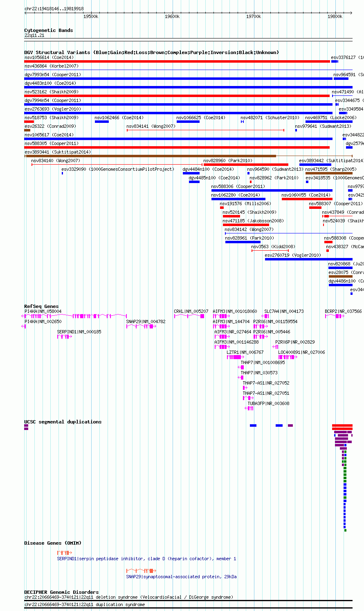Select the dgv4485n100 (Coe2014) blue bar

pyautogui.click(x=194, y=182)
